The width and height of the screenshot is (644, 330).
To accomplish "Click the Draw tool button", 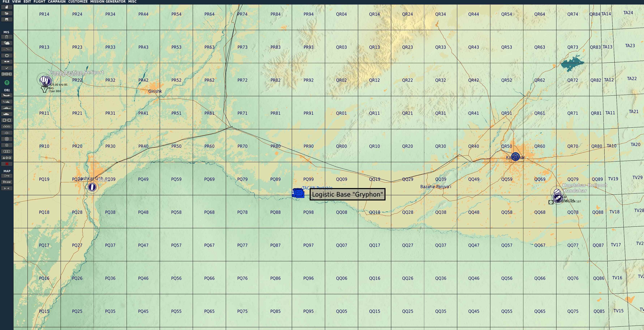I will pos(7,182).
